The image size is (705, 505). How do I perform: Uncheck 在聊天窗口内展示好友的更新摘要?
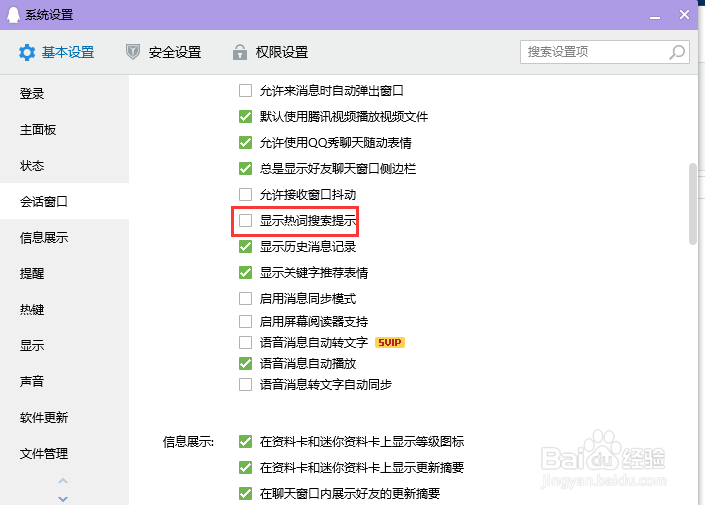[x=245, y=494]
